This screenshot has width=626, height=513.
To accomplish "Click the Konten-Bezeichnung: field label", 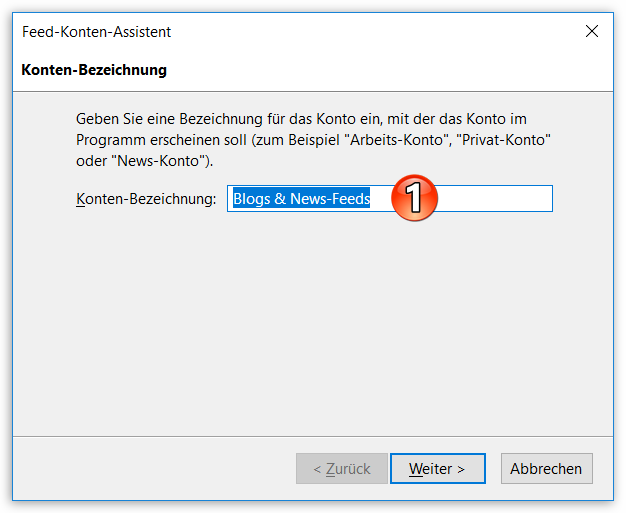I will point(146,198).
